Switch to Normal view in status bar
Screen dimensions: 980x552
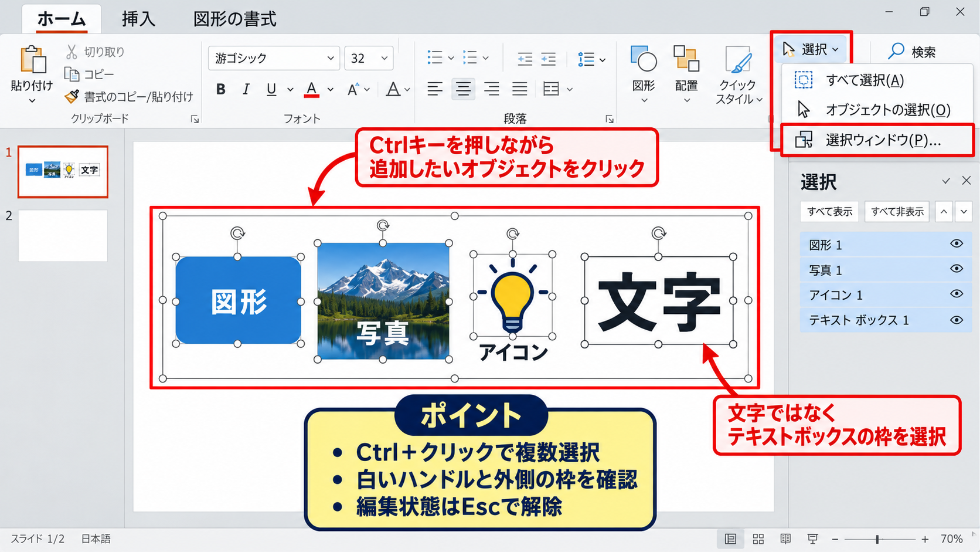tap(730, 539)
